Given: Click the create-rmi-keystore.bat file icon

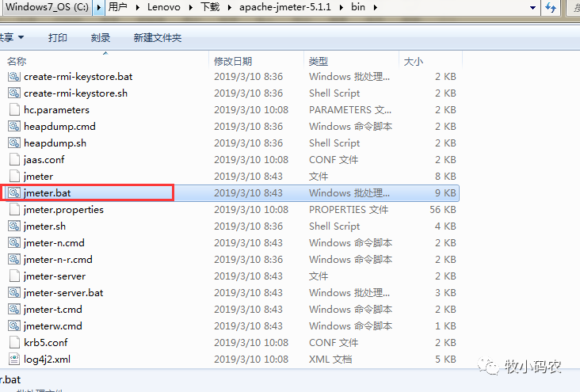Looking at the screenshot, I should click(14, 77).
